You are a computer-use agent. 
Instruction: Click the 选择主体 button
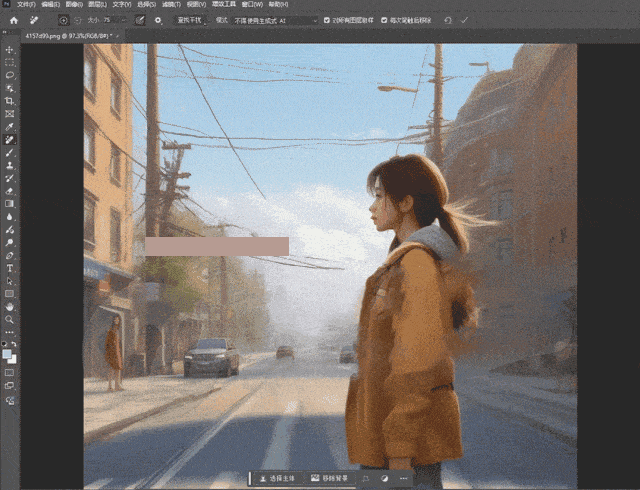click(x=279, y=478)
